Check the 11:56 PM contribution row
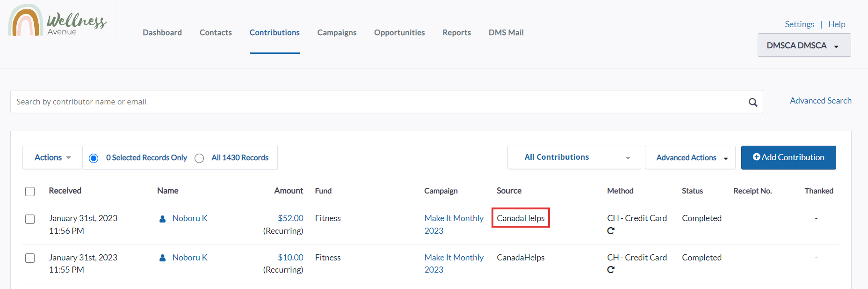 (30, 219)
